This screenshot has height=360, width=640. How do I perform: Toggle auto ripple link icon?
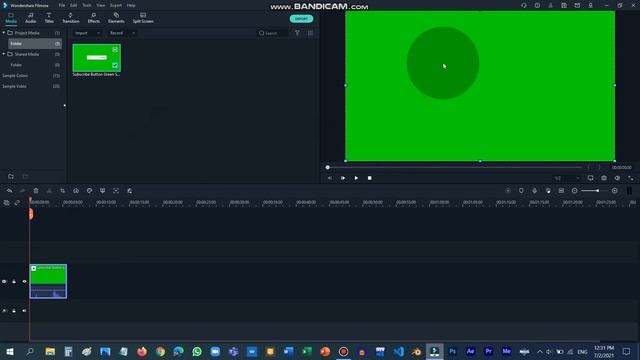pos(17,202)
